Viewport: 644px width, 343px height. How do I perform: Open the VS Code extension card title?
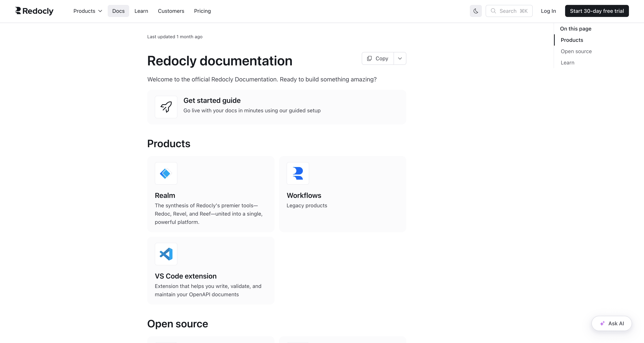[186, 276]
